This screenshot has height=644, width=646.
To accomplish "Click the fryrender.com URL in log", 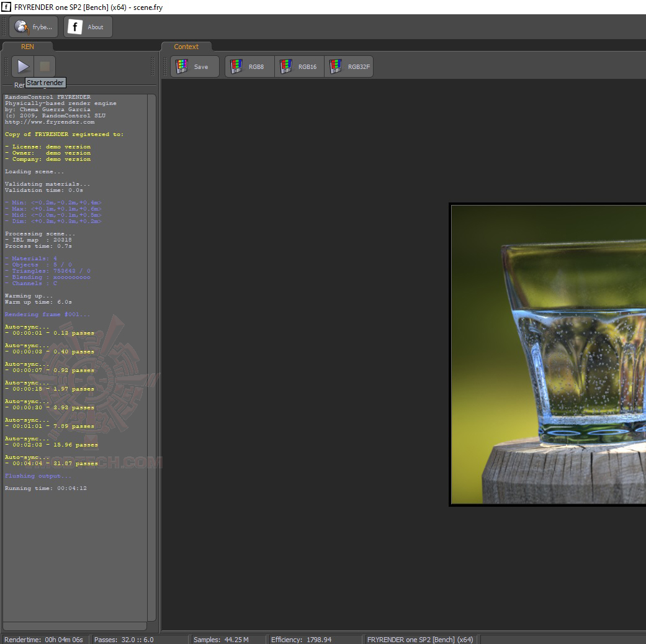I will pos(50,122).
